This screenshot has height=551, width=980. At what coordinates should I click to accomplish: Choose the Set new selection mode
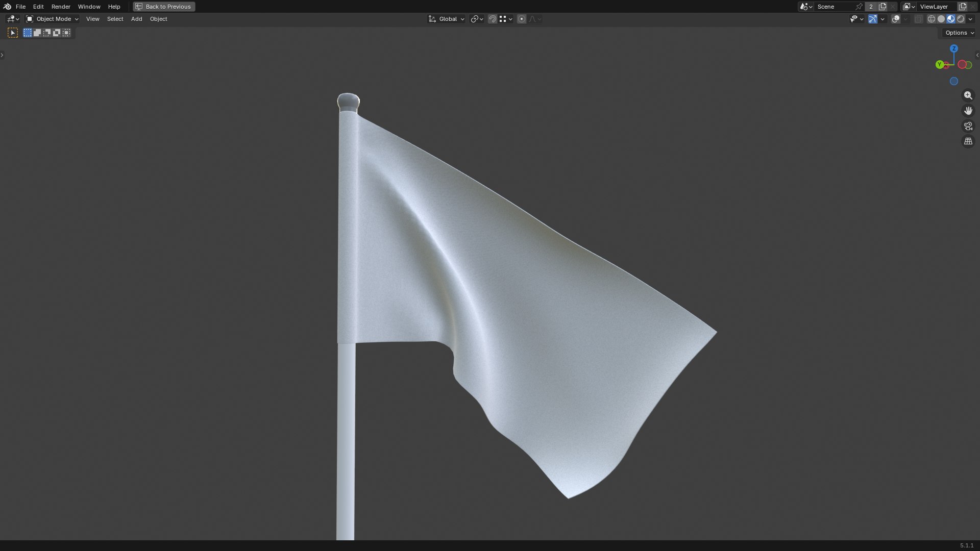tap(28, 33)
